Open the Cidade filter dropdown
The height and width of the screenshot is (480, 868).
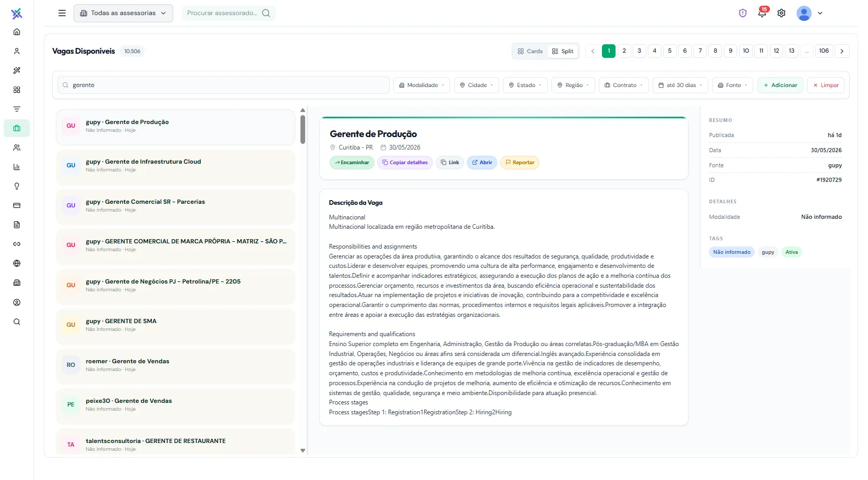[x=476, y=85]
